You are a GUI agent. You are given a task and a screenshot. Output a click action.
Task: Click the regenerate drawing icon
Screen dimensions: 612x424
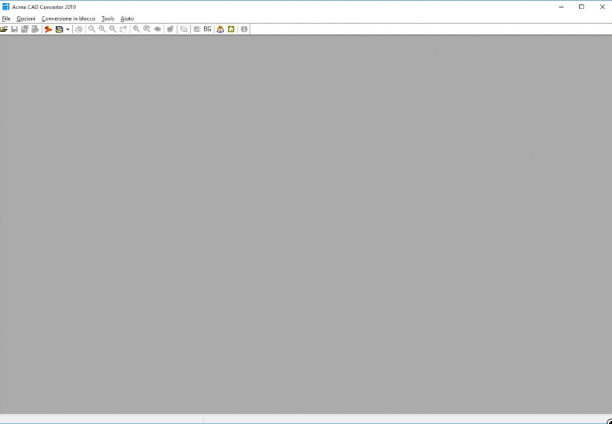(x=171, y=29)
